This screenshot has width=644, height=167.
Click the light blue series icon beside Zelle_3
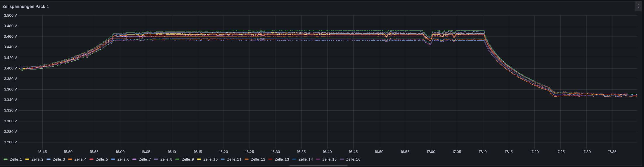(49, 159)
